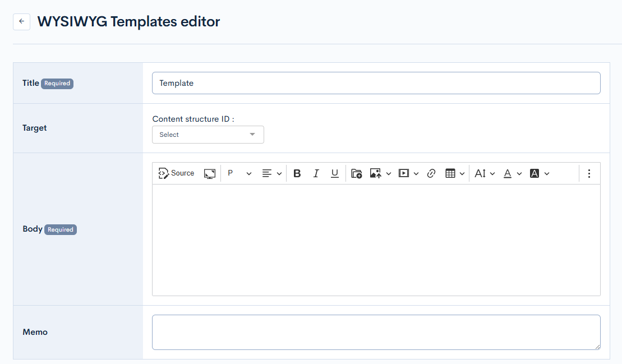Switch editor to Source mode
The image size is (622, 364).
tap(176, 173)
